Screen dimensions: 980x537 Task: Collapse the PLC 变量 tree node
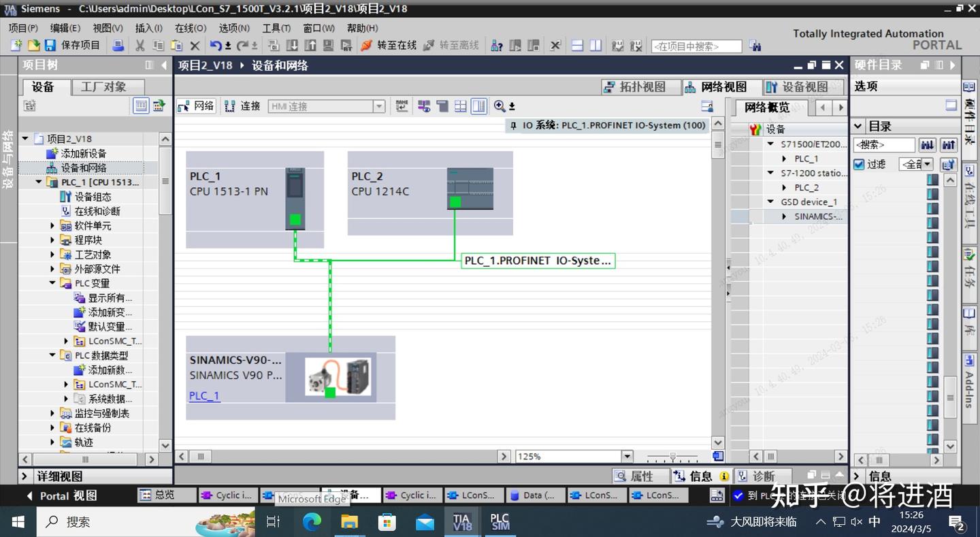tap(52, 283)
